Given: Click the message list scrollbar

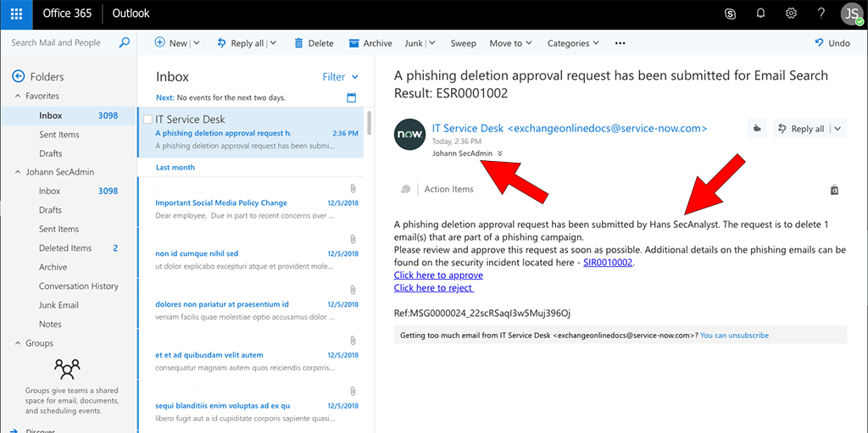Looking at the screenshot, I should coord(369,123).
